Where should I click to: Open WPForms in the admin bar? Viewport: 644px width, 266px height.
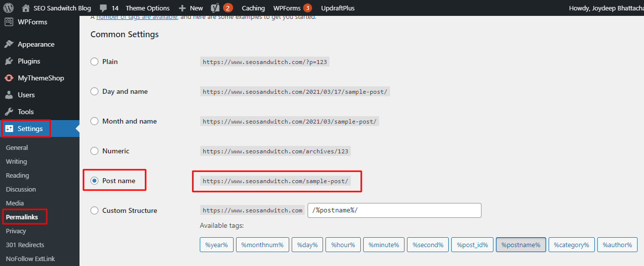287,8
